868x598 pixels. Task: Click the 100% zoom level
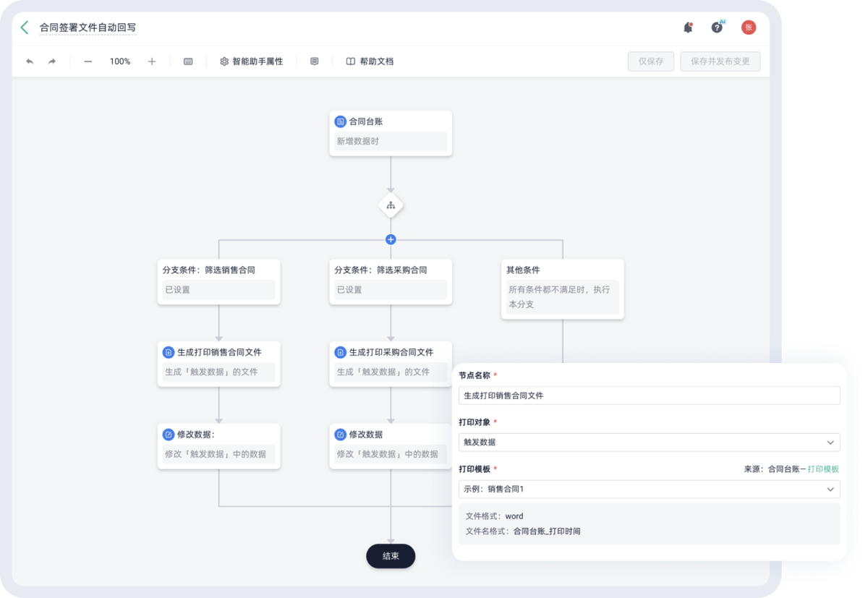[x=120, y=61]
